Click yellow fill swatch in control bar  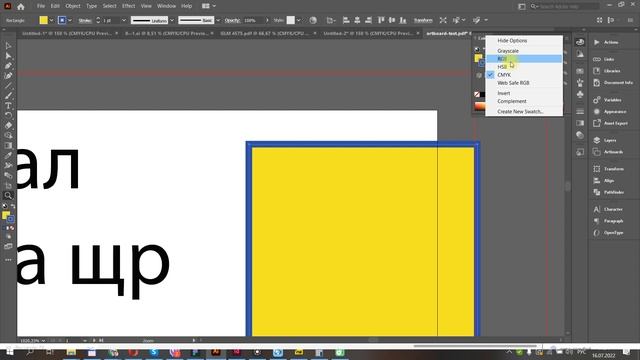[44, 20]
